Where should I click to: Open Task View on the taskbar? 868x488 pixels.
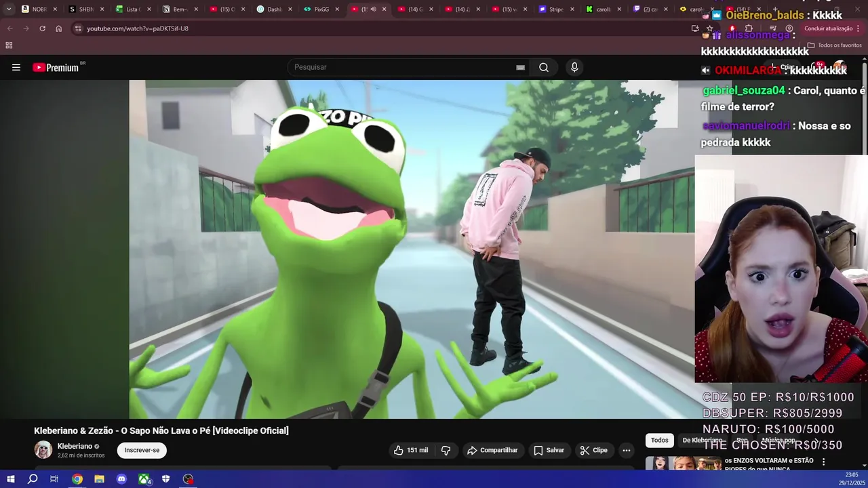(x=54, y=479)
